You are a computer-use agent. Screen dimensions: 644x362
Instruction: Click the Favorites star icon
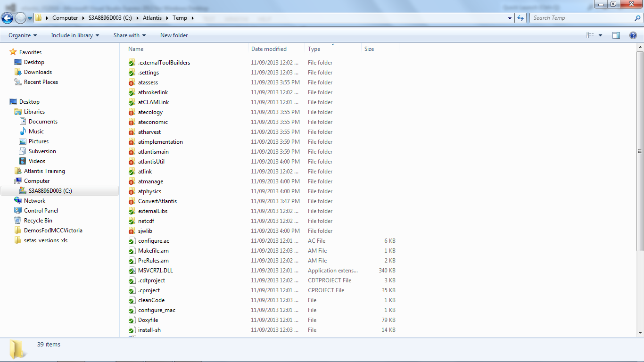tap(13, 52)
